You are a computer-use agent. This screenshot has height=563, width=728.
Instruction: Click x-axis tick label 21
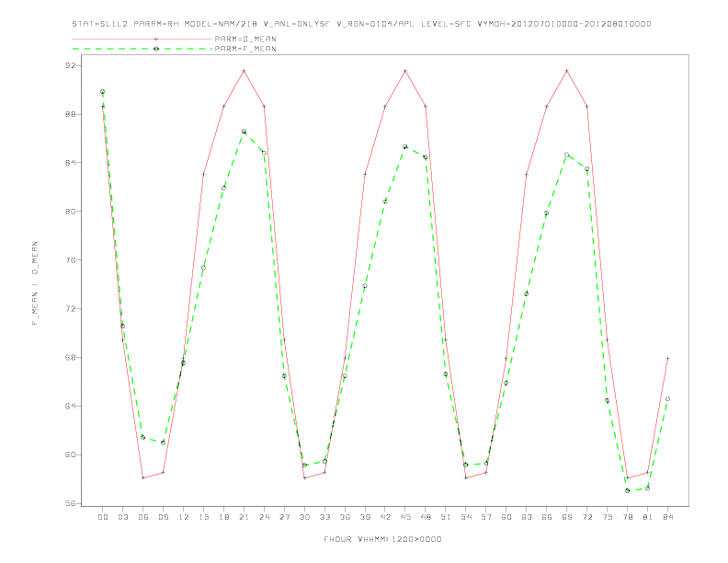(244, 517)
